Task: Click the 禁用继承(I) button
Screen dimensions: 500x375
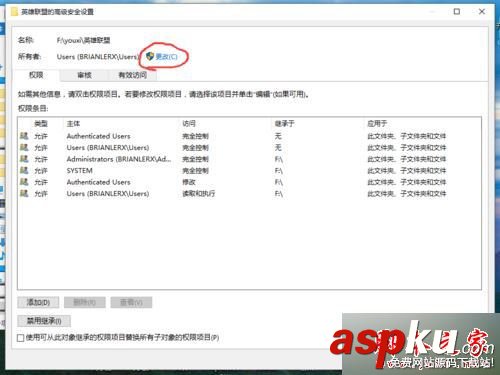Action: click(44, 321)
